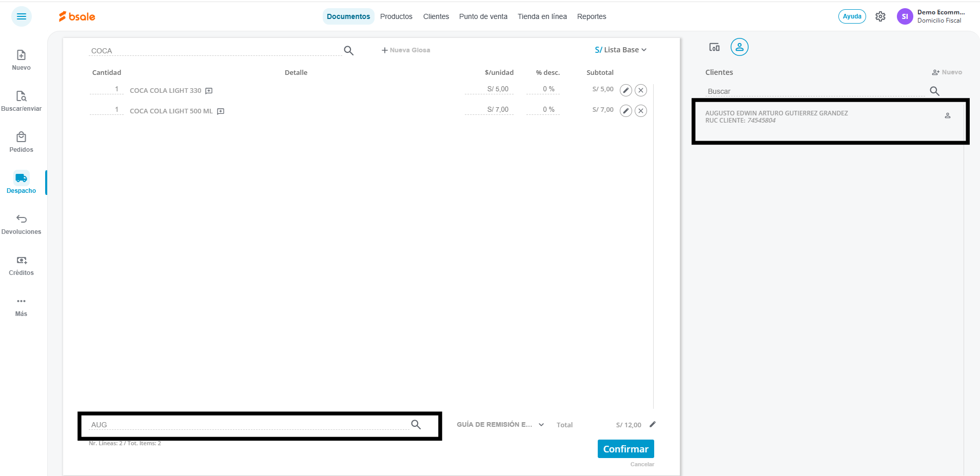Click RUC CLIENTE 74545804 text
Screen dimensions: 980x476
tap(740, 121)
